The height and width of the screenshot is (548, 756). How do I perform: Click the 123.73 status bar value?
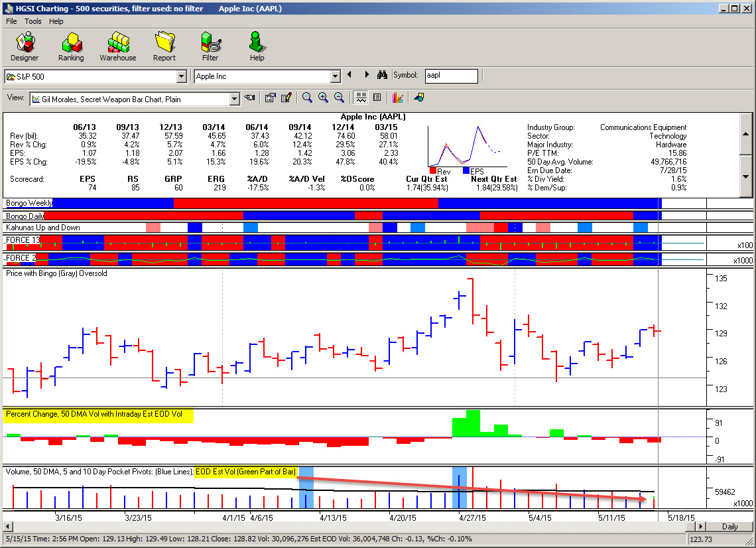pos(701,539)
